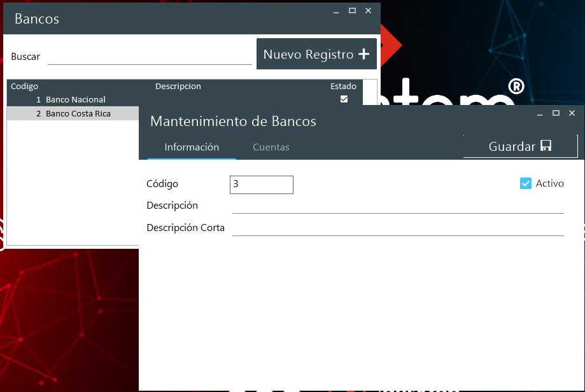Viewport: 585px width, 392px height.
Task: Select the Banco Nacional row
Action: point(75,99)
